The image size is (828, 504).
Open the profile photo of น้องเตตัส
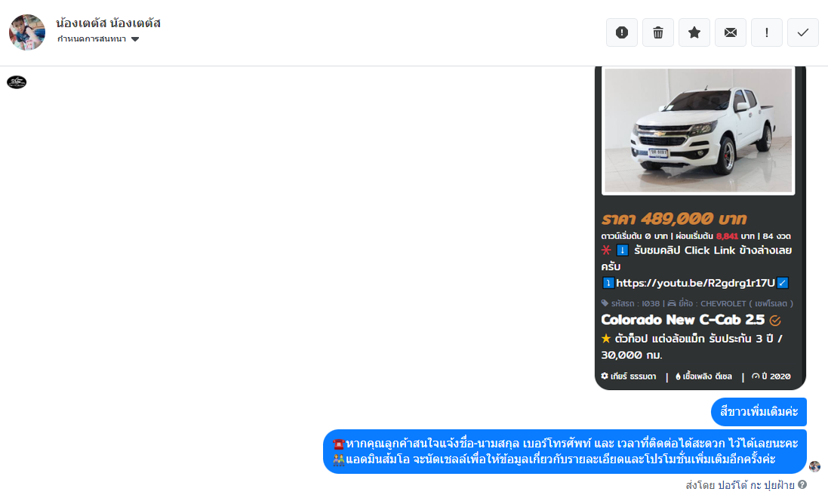(27, 32)
